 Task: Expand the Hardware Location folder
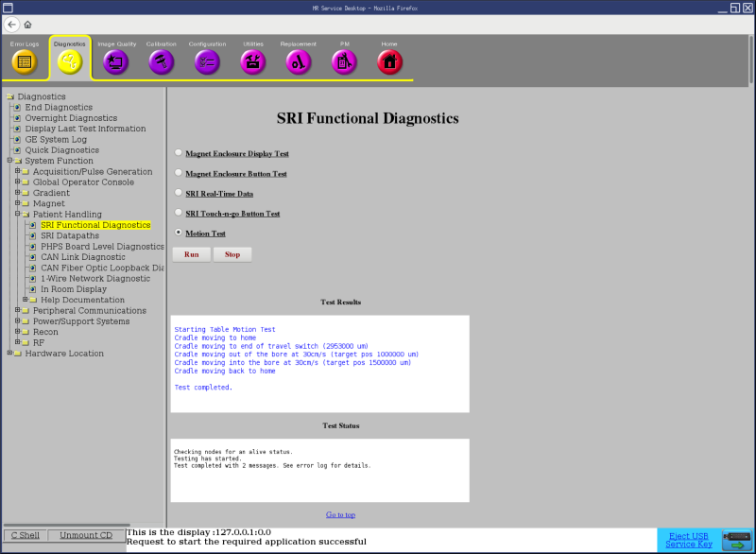click(x=9, y=354)
